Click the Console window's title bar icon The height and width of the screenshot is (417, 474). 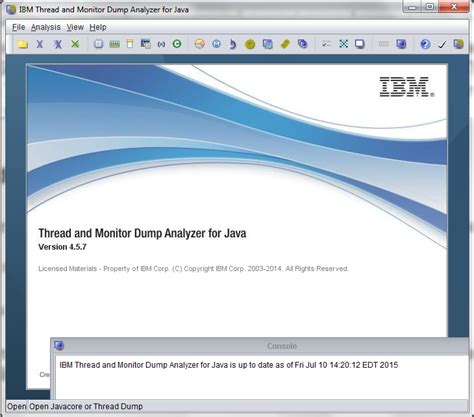point(59,345)
